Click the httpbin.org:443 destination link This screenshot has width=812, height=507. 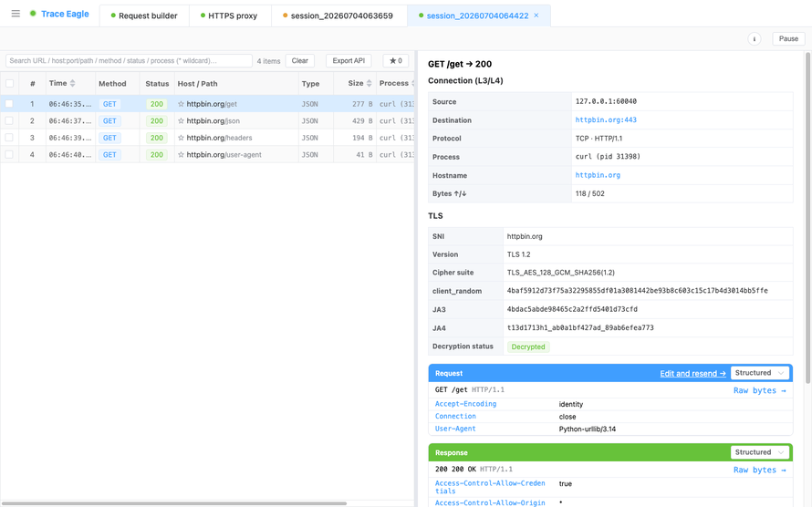coord(606,120)
